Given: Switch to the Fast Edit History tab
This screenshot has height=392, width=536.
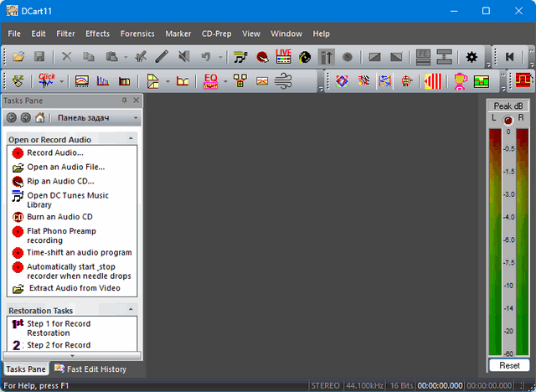Looking at the screenshot, I should (90, 369).
